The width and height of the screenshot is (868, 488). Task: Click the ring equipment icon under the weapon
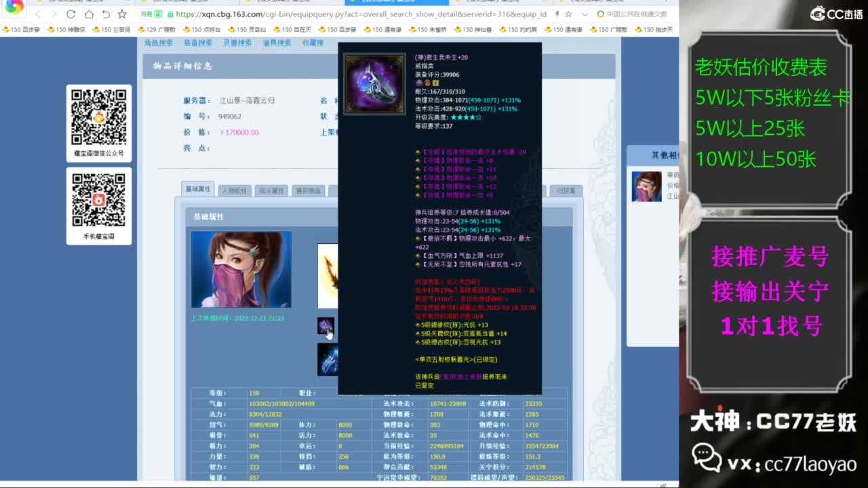(x=325, y=326)
